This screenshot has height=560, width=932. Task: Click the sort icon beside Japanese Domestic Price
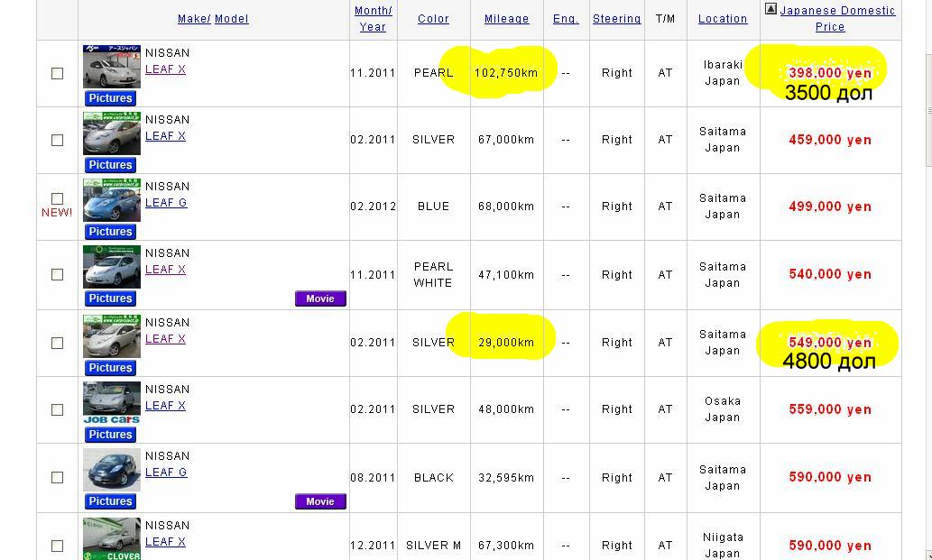click(770, 9)
